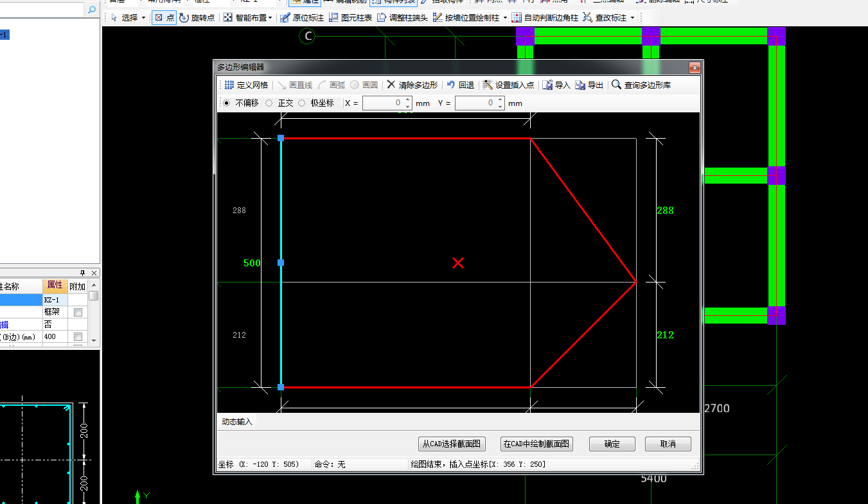Click the 原位标注 in-place annotation tool

[302, 18]
